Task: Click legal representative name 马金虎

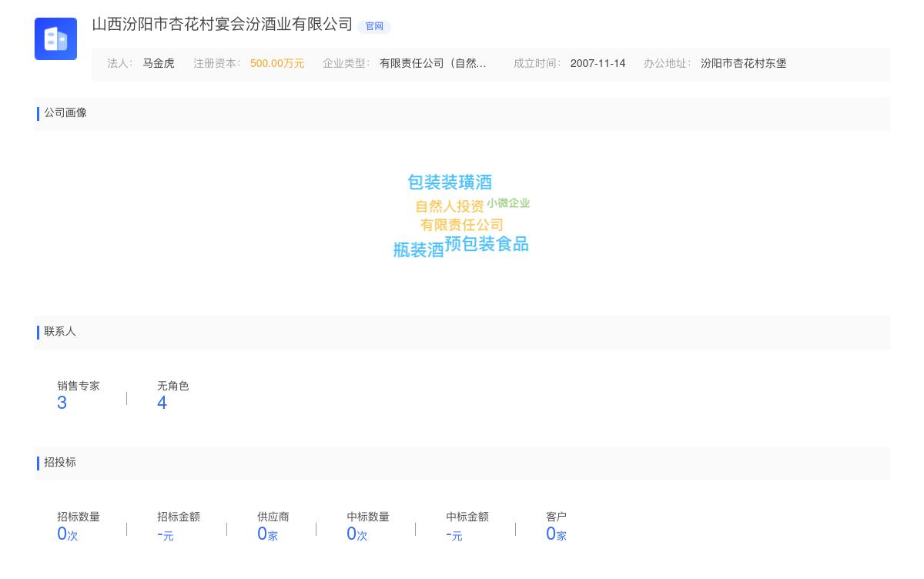Action: [159, 64]
